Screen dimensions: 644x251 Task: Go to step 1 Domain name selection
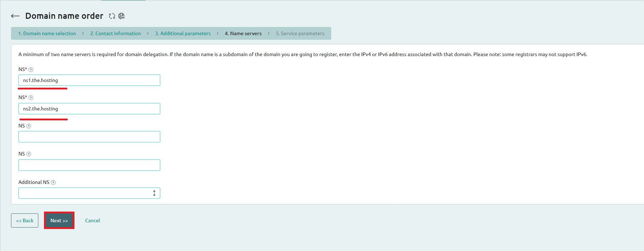click(47, 33)
